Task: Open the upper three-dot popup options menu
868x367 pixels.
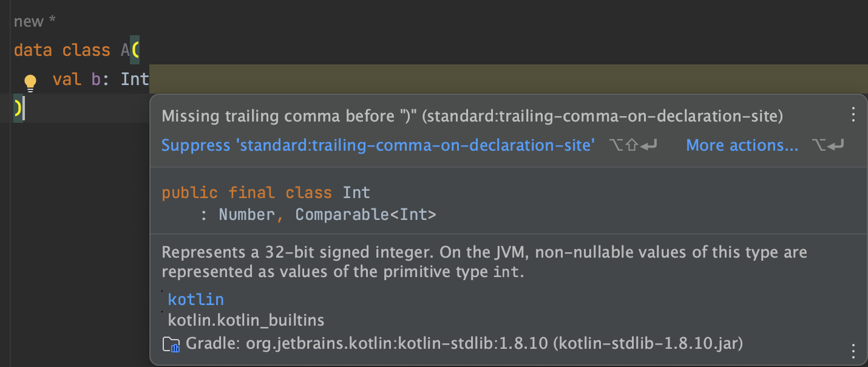Action: coord(853,114)
